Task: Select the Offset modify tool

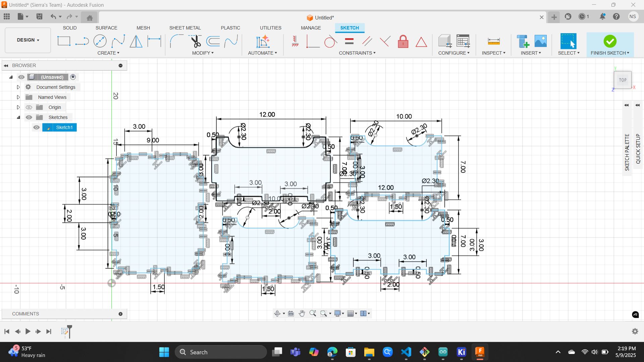Action: (213, 41)
